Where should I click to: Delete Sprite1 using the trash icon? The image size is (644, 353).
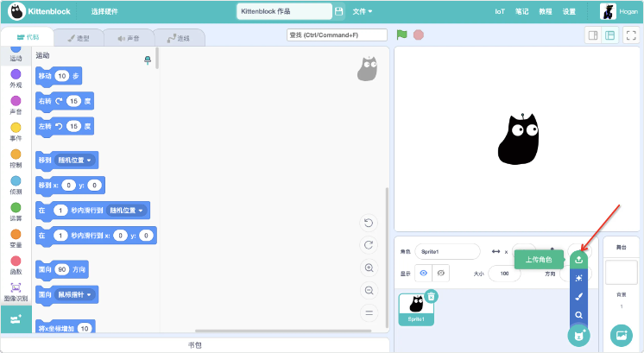tap(432, 296)
